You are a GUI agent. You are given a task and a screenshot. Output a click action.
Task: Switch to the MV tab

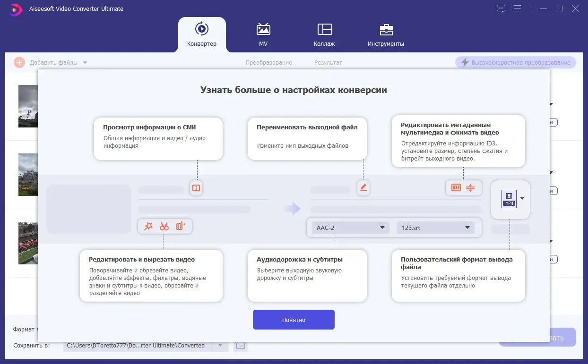tap(263, 34)
